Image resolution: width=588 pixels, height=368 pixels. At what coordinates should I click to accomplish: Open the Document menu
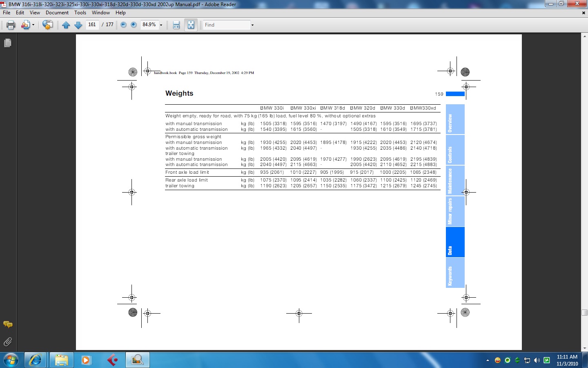click(x=57, y=13)
